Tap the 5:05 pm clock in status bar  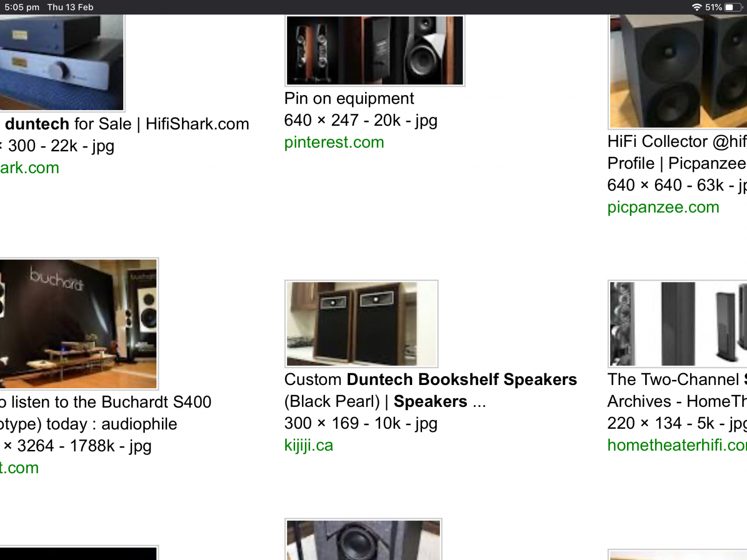point(22,7)
